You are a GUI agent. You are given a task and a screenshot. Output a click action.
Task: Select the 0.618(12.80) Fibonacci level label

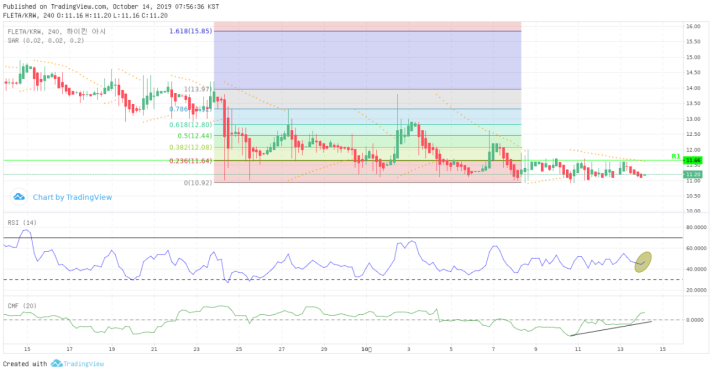coord(191,125)
